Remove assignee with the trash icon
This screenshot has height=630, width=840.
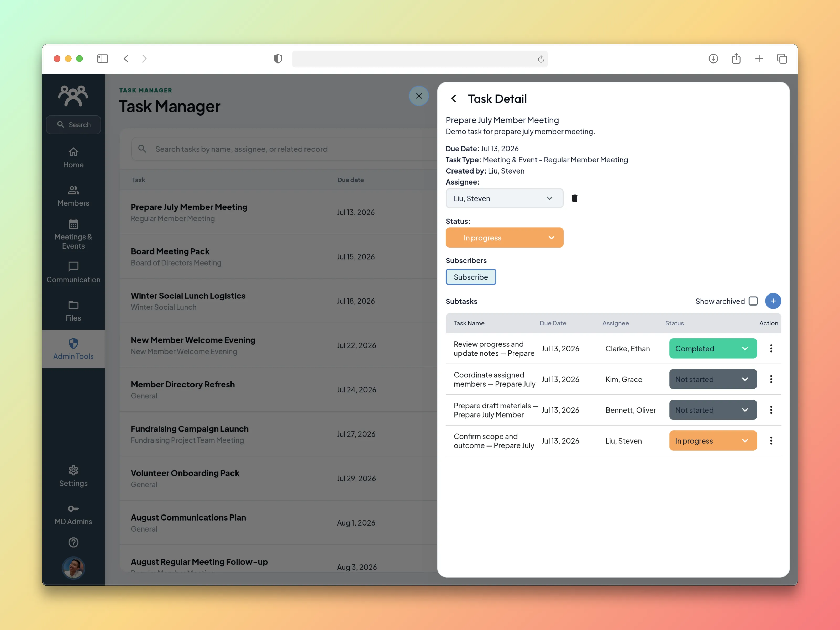pyautogui.click(x=575, y=198)
